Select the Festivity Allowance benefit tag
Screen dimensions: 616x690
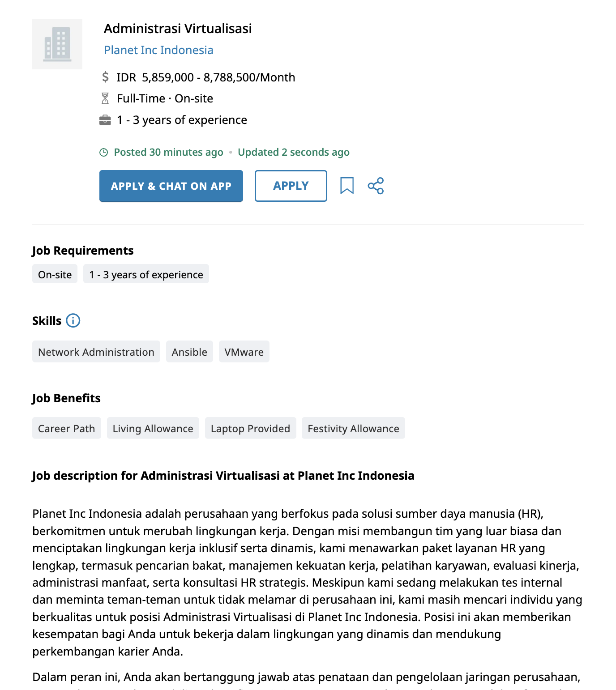pos(353,428)
